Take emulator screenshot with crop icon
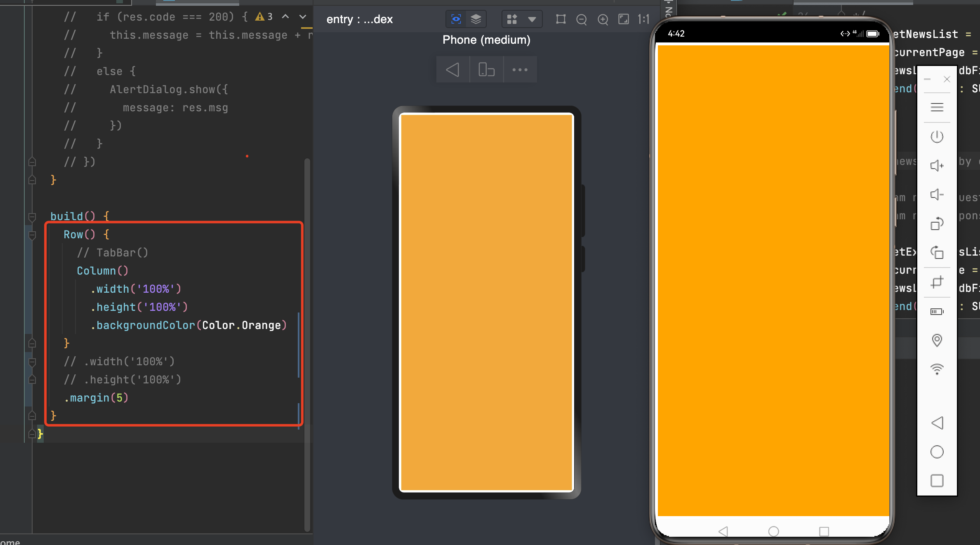 pyautogui.click(x=937, y=282)
